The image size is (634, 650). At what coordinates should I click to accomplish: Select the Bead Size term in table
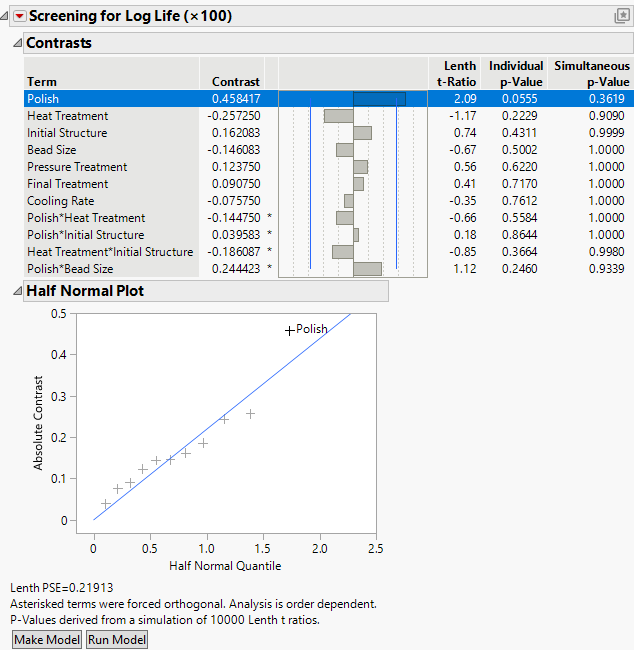coord(52,150)
